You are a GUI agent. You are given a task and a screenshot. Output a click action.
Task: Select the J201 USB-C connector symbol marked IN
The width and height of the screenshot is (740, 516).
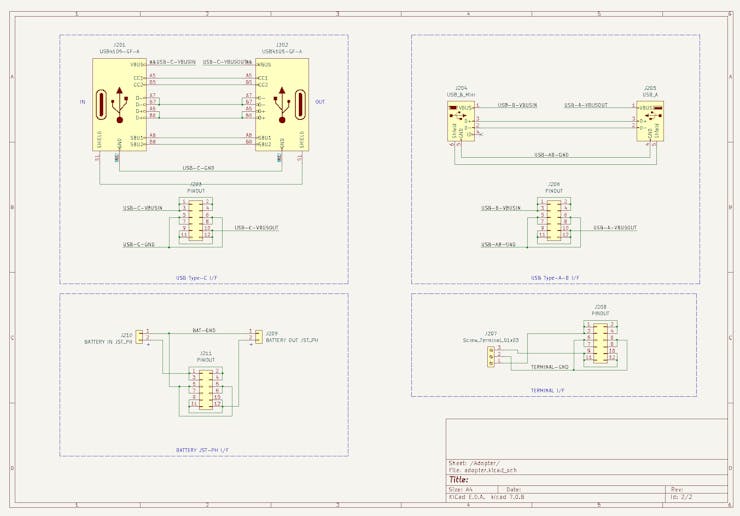click(119, 105)
